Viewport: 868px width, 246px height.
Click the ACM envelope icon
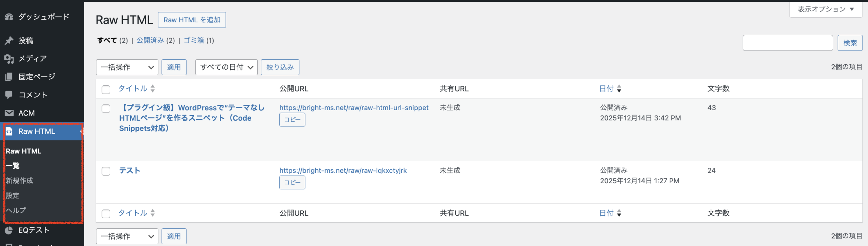(9, 113)
